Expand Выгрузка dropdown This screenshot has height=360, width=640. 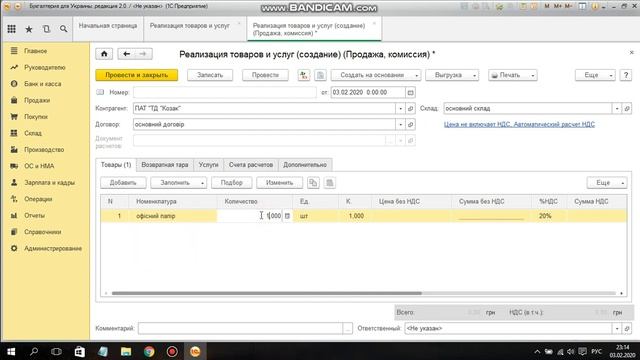click(x=452, y=75)
